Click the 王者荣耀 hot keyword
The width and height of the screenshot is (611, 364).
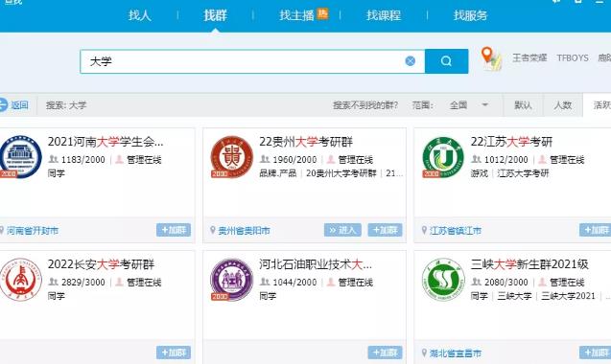[x=529, y=58]
